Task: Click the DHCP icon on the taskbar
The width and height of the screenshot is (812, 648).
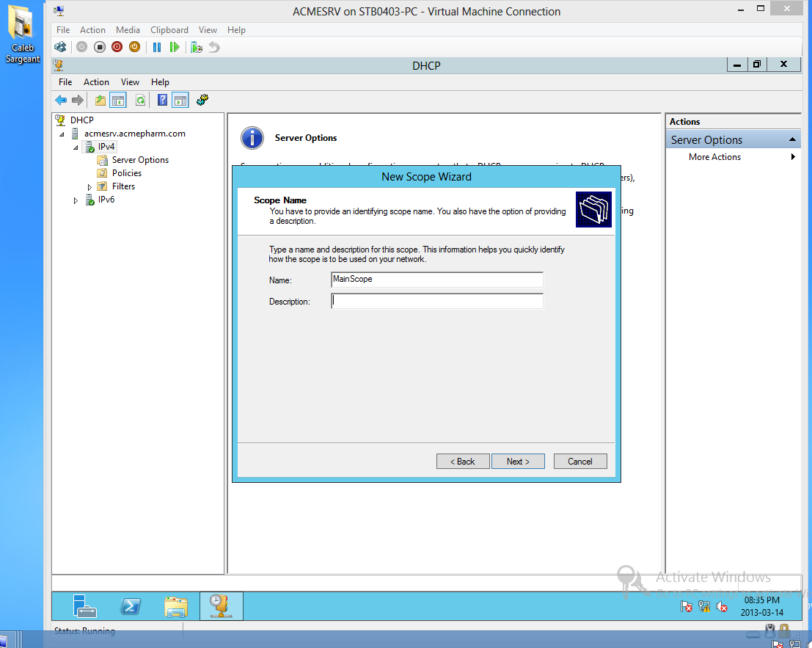Action: (221, 606)
